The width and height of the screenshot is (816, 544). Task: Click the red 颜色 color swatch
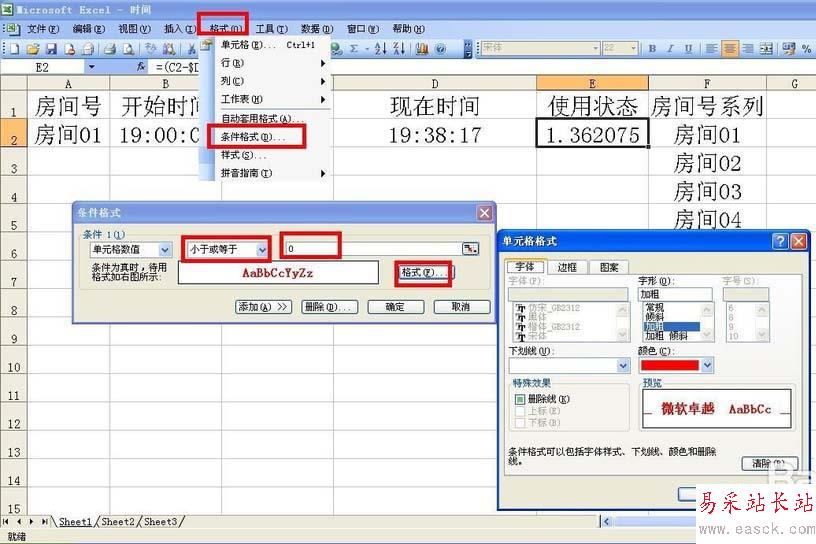670,365
